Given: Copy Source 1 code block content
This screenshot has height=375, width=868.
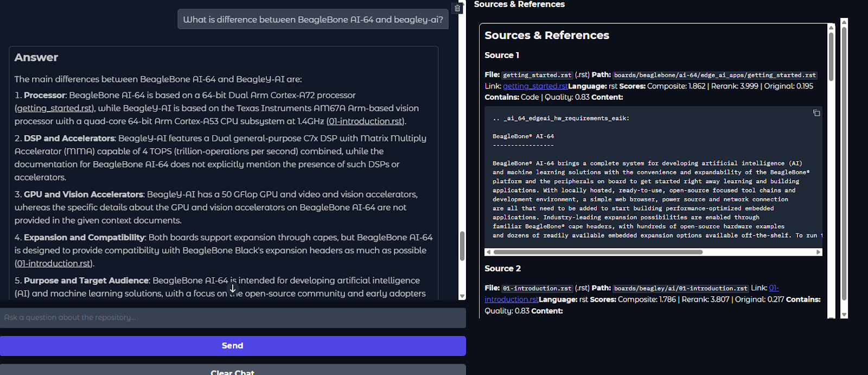Looking at the screenshot, I should click(816, 113).
